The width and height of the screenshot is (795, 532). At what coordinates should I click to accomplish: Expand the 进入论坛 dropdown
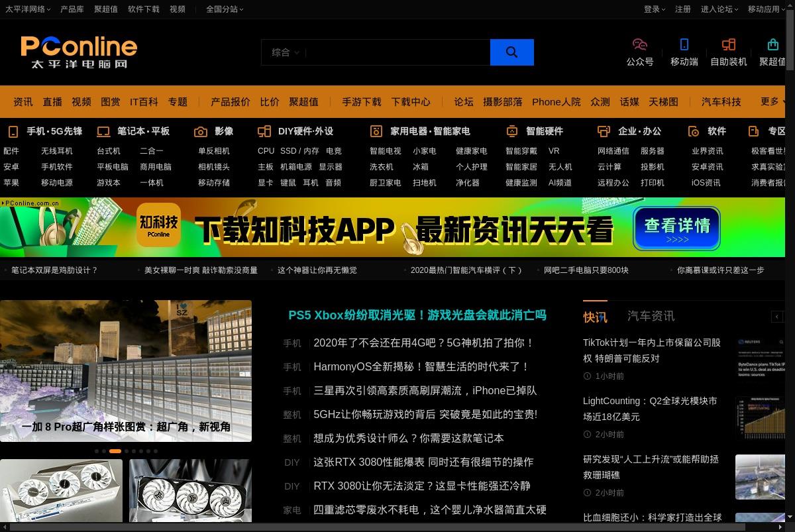[x=719, y=9]
